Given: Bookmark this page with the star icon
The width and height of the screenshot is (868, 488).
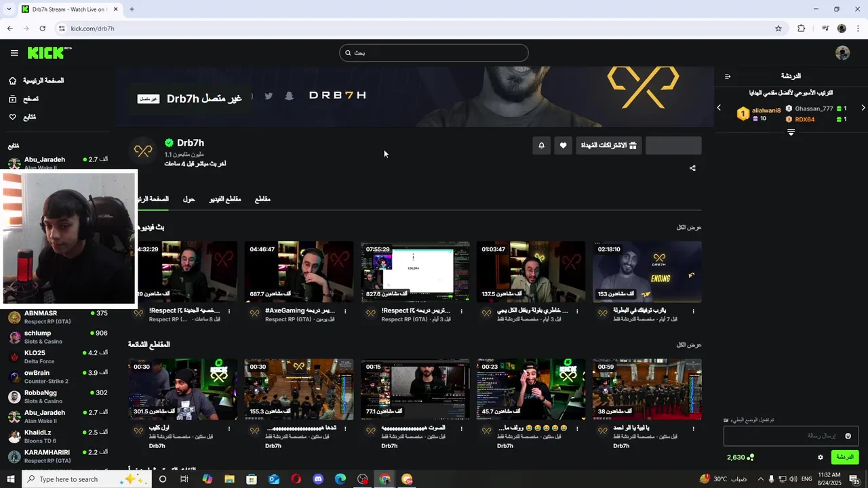Looking at the screenshot, I should tap(778, 28).
